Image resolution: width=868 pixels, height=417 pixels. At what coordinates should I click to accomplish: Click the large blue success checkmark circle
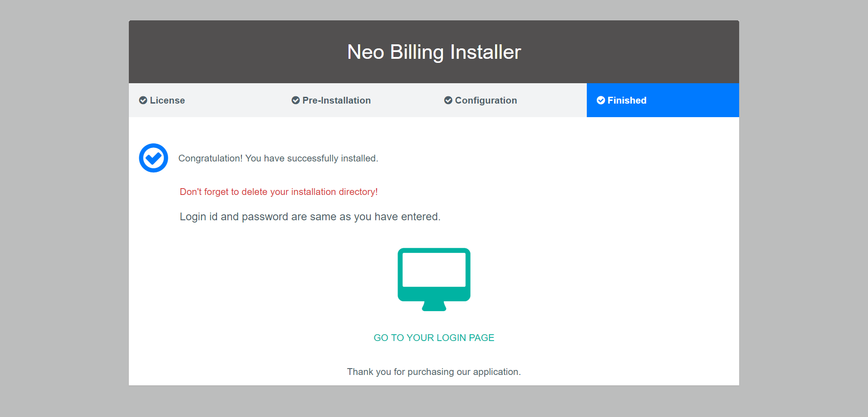point(153,158)
